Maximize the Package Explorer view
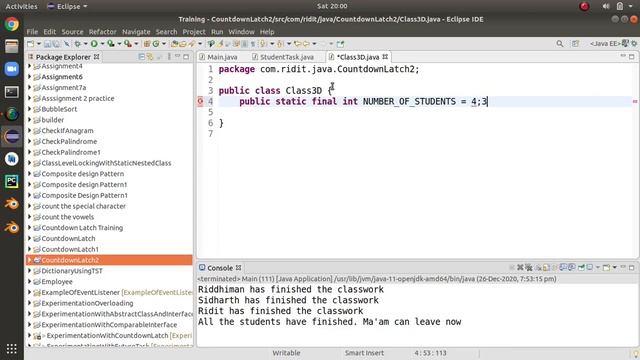Screen dimensions: 640x360 [186, 57]
